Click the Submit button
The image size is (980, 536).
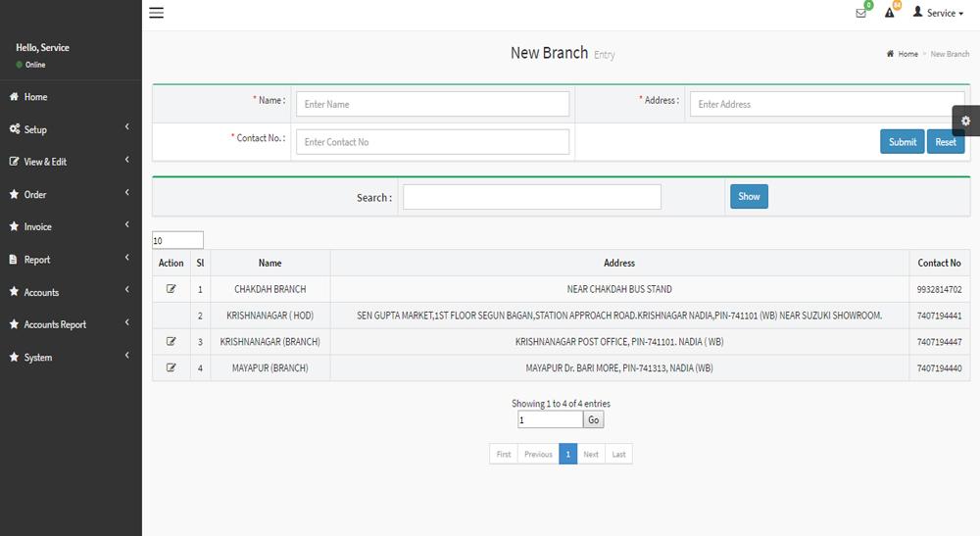902,142
